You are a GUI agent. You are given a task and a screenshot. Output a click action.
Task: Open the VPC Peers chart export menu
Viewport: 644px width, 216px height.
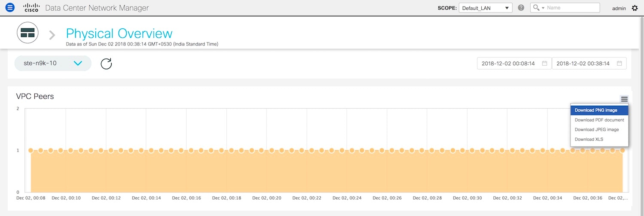[624, 99]
